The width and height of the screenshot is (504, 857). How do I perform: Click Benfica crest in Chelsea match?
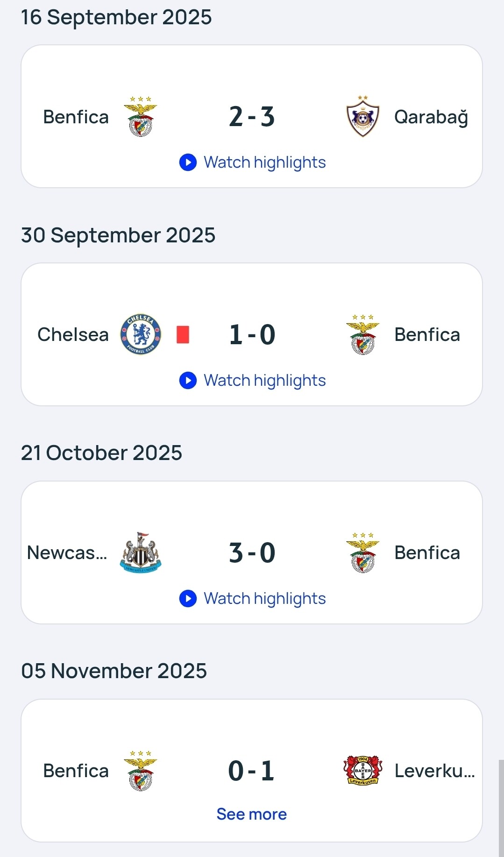(x=363, y=334)
